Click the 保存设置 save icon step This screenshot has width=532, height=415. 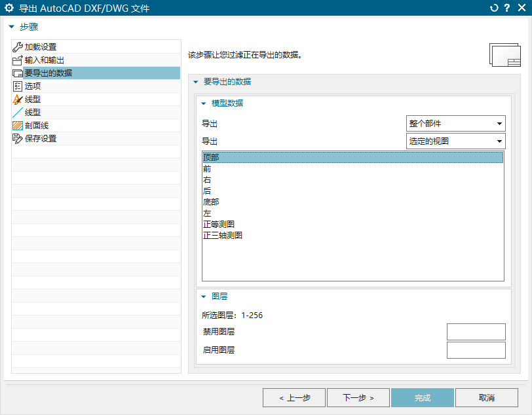coord(18,138)
